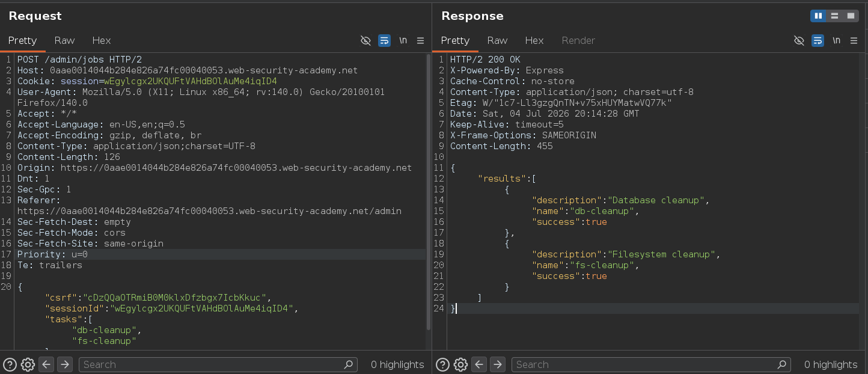Click the Origin header line in request
868x374 pixels.
coord(215,168)
